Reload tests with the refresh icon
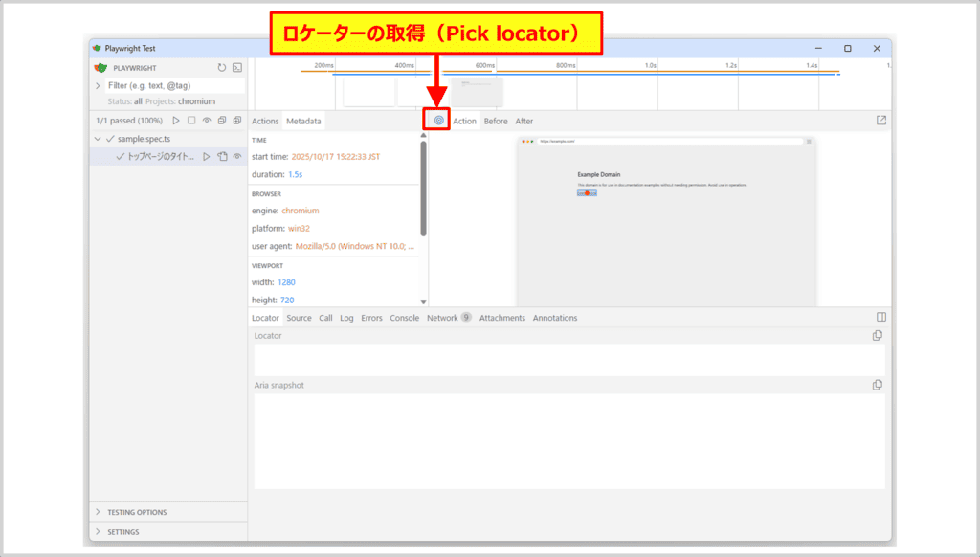The height and width of the screenshot is (557, 980). (222, 68)
